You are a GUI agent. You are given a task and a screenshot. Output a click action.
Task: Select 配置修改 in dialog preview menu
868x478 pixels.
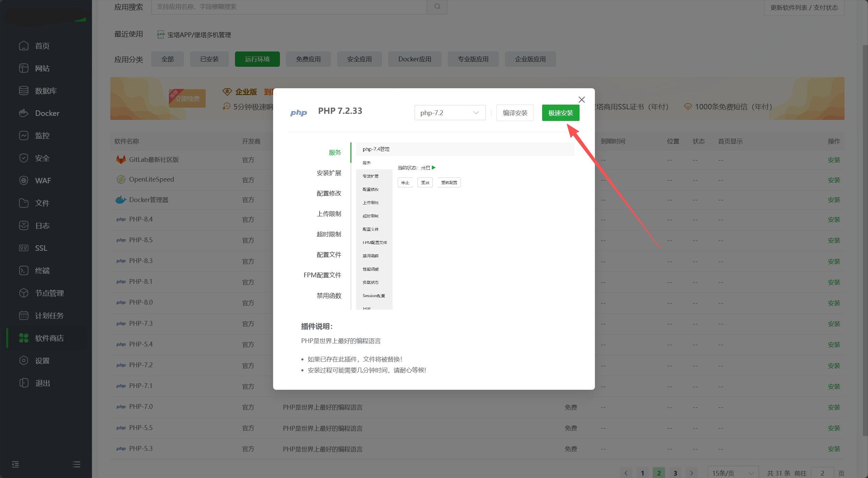pyautogui.click(x=329, y=193)
